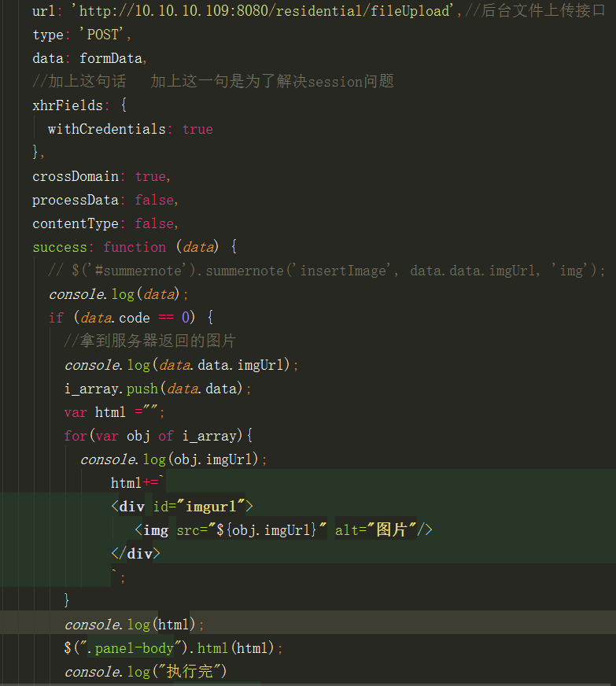Click the for keyword of the loop
The height and width of the screenshot is (686, 616).
pyautogui.click(x=76, y=436)
